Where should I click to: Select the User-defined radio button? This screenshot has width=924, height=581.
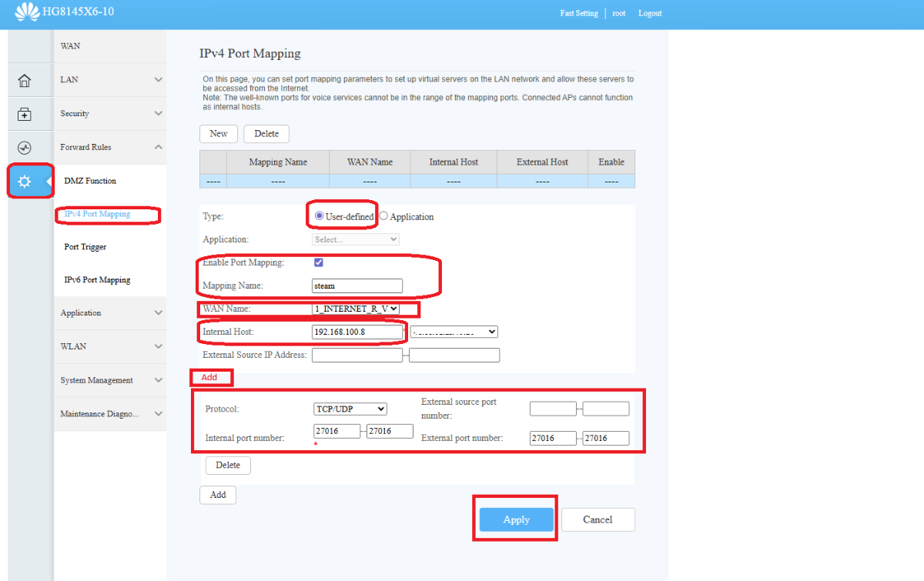point(320,216)
